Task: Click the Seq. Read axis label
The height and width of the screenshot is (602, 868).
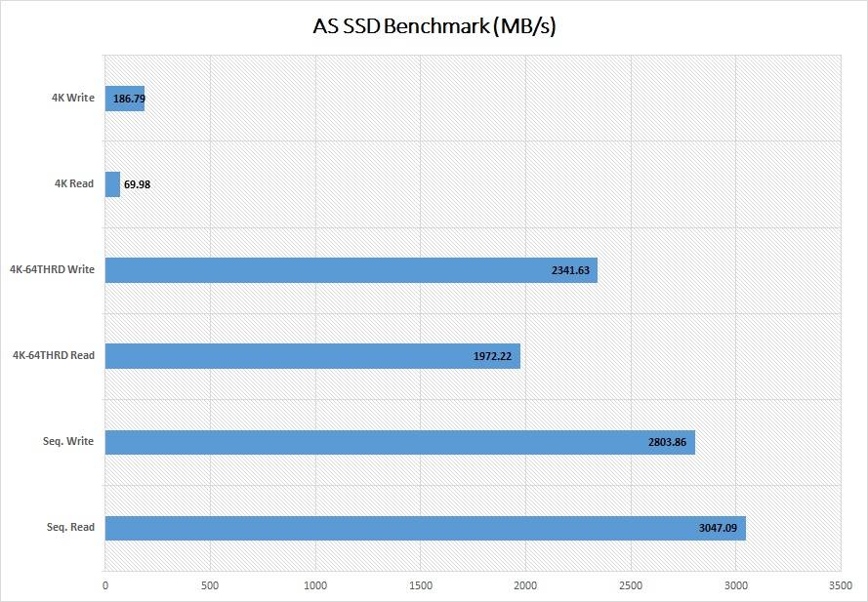Action: [x=70, y=527]
